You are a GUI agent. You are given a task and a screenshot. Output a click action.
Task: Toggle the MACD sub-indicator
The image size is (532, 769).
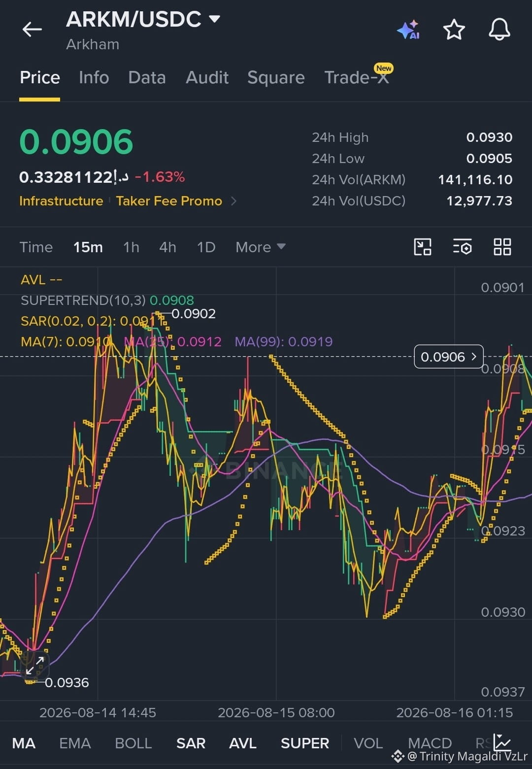click(x=430, y=743)
